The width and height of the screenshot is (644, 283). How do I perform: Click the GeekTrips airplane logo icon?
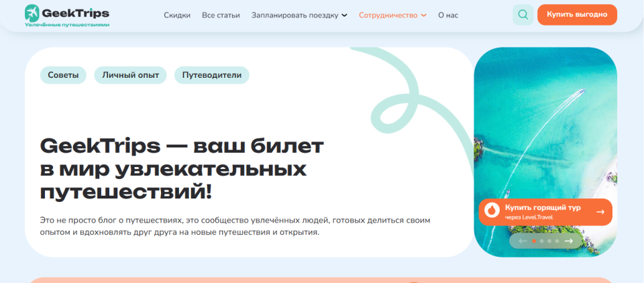[x=32, y=13]
